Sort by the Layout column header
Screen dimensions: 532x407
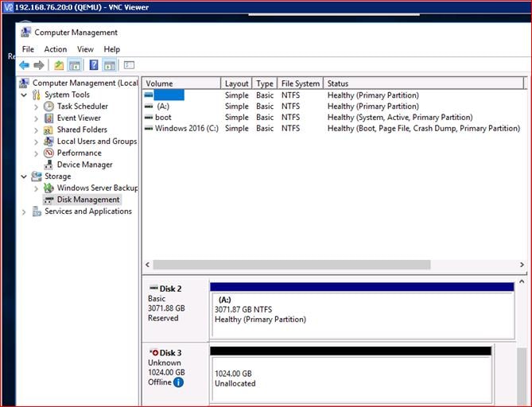(x=236, y=83)
